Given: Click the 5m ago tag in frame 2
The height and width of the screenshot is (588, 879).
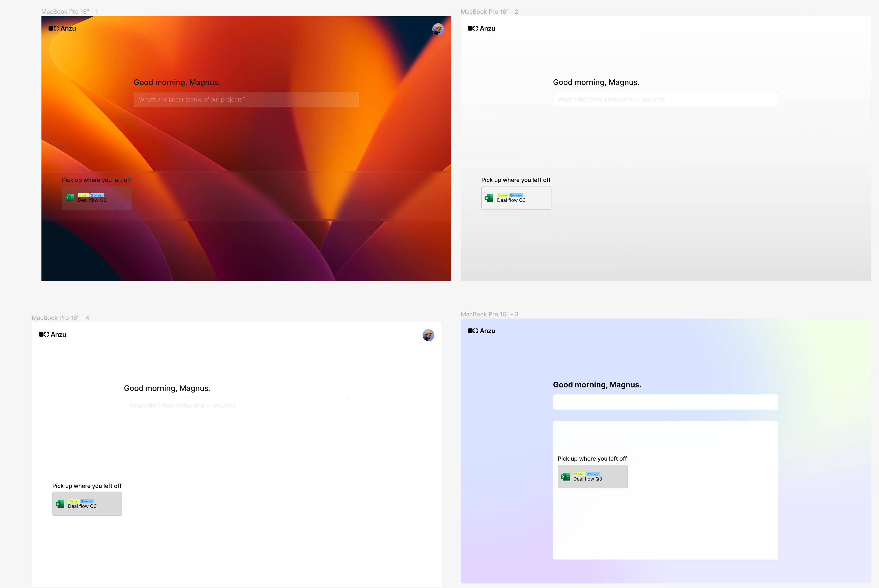Looking at the screenshot, I should [x=516, y=195].
